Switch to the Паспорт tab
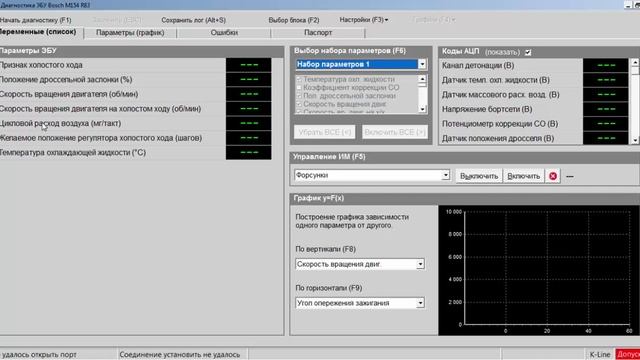The height and width of the screenshot is (360, 640). pyautogui.click(x=318, y=33)
